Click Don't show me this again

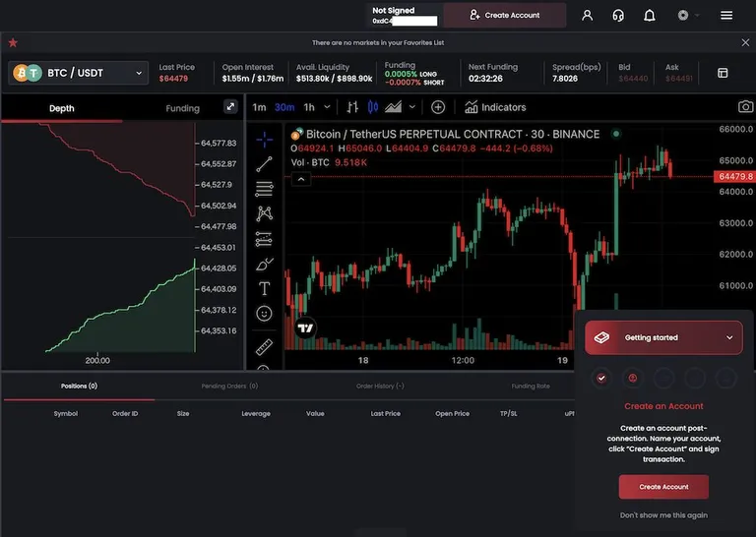point(663,514)
